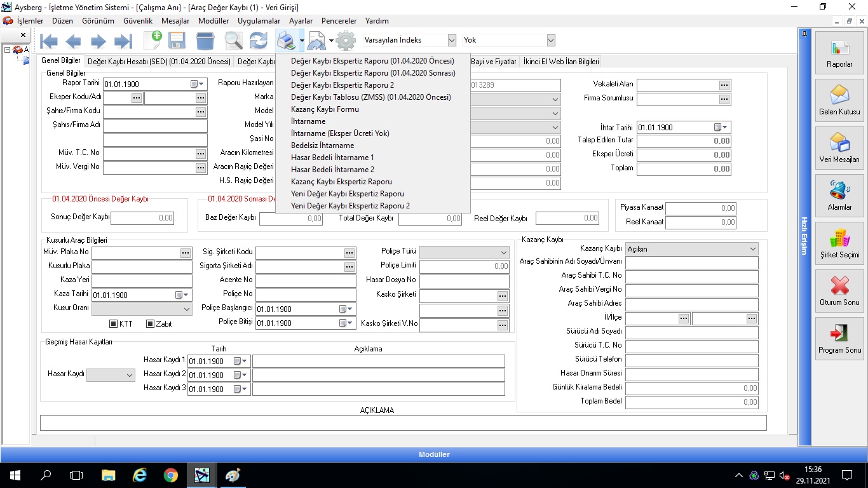868x488 pixels.
Task: Open the Varsayılan İndeks dropdown
Action: click(452, 40)
